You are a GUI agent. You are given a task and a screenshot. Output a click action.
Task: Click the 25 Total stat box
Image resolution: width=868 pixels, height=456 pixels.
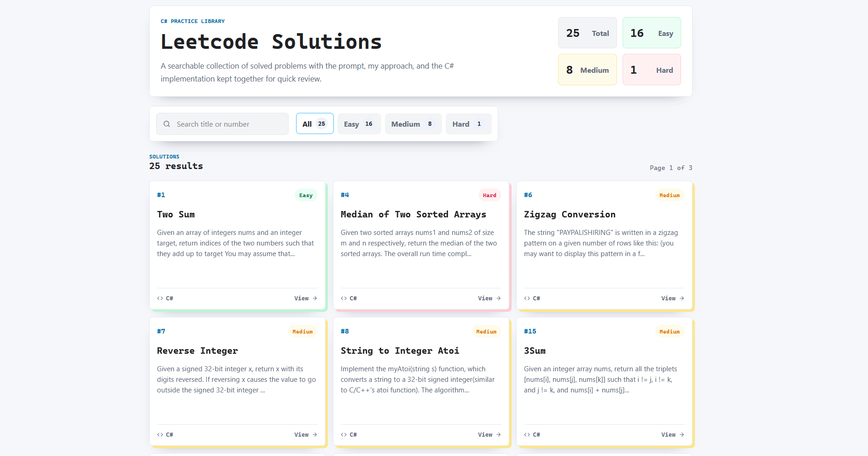(x=588, y=33)
